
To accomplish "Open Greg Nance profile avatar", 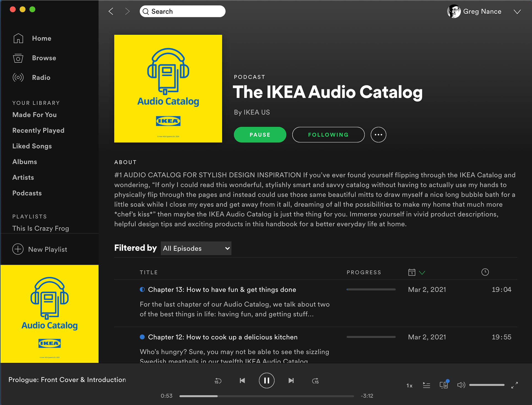I will 454,11.
